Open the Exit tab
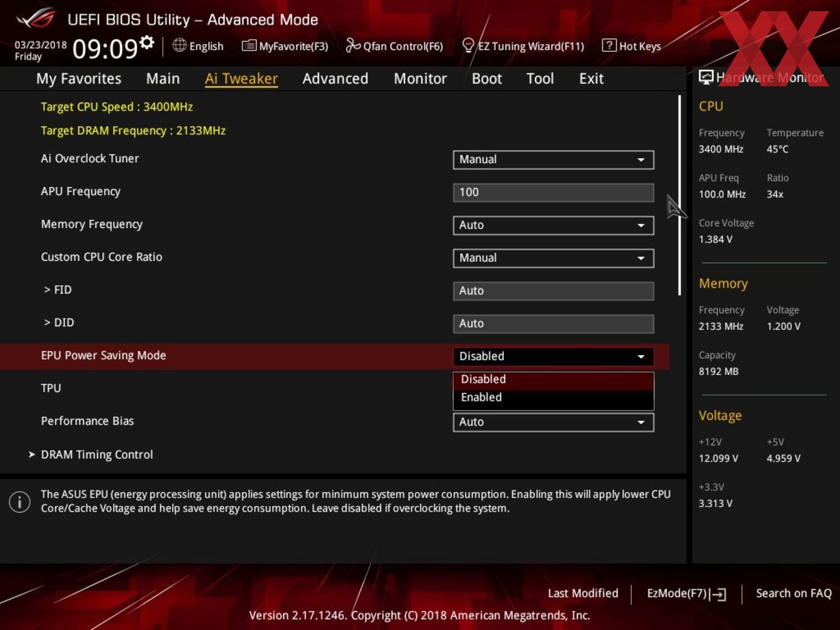The image size is (840, 630). pyautogui.click(x=591, y=78)
